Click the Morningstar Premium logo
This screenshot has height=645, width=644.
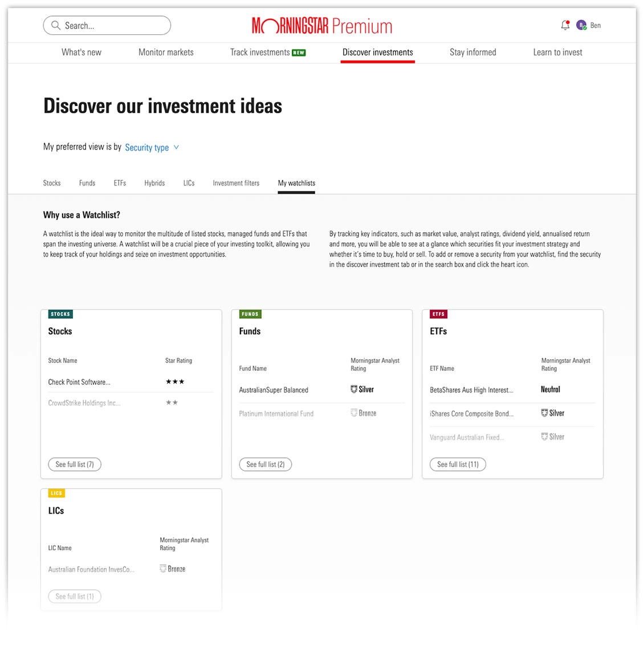pos(322,26)
